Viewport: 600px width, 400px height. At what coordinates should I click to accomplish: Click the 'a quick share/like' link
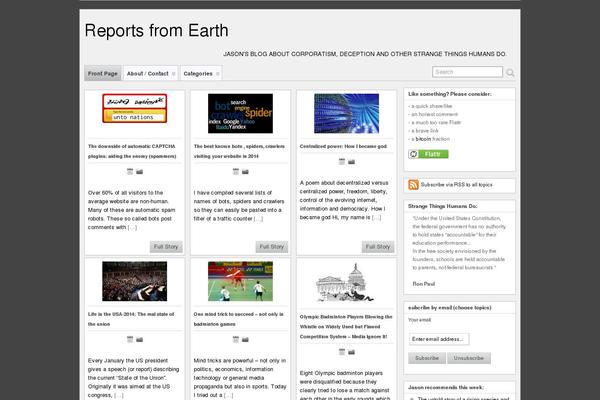point(432,106)
